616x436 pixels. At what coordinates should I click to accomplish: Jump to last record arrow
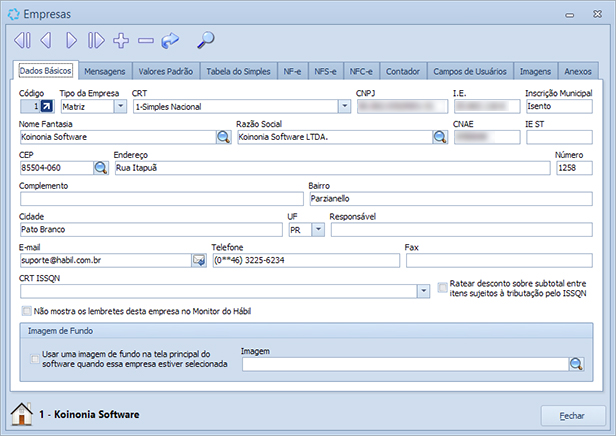[96, 40]
